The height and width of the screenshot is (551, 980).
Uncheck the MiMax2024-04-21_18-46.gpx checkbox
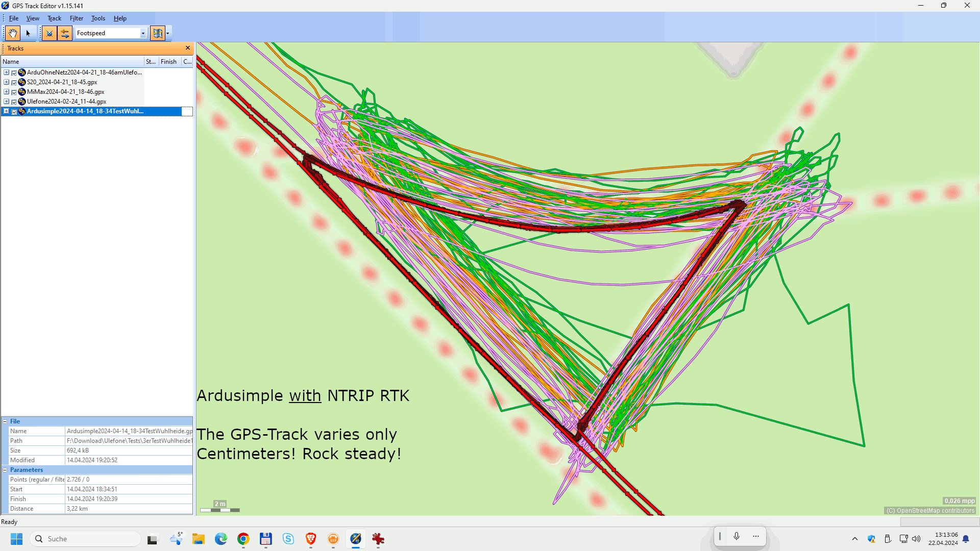tap(14, 92)
